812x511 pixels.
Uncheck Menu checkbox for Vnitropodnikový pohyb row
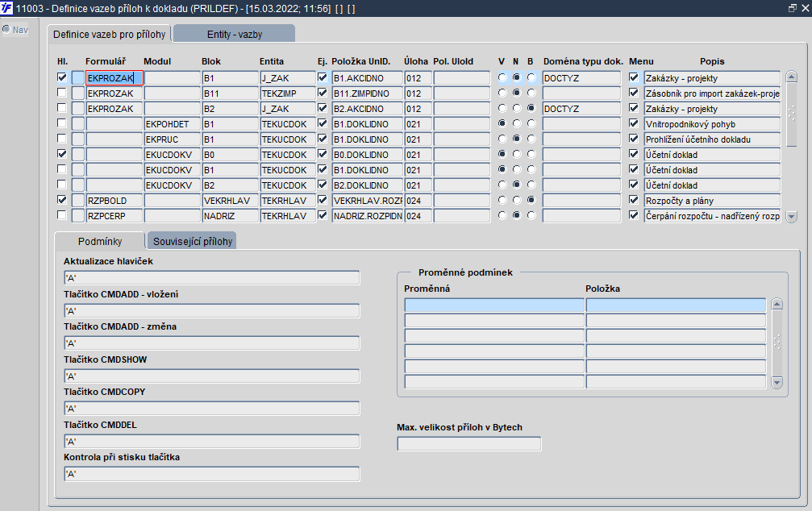(634, 123)
